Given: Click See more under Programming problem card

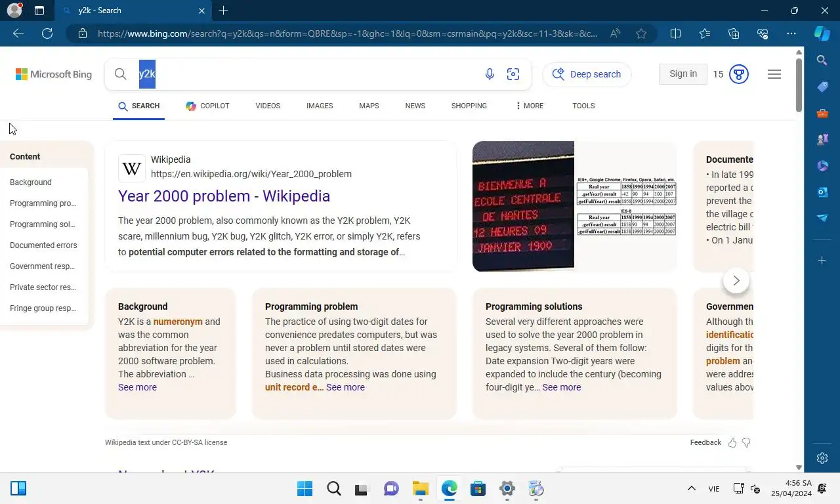Looking at the screenshot, I should click(345, 387).
